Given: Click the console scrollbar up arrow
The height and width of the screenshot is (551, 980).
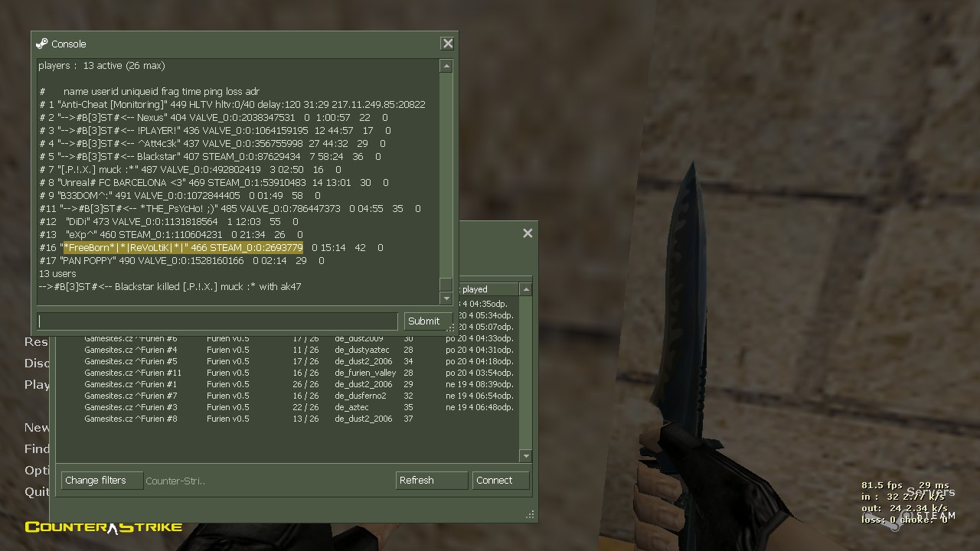Looking at the screenshot, I should click(x=446, y=67).
